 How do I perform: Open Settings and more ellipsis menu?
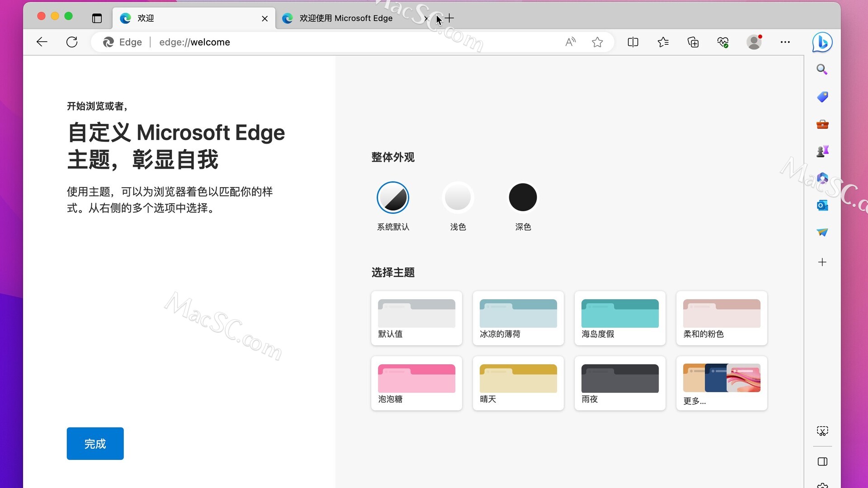pyautogui.click(x=785, y=42)
